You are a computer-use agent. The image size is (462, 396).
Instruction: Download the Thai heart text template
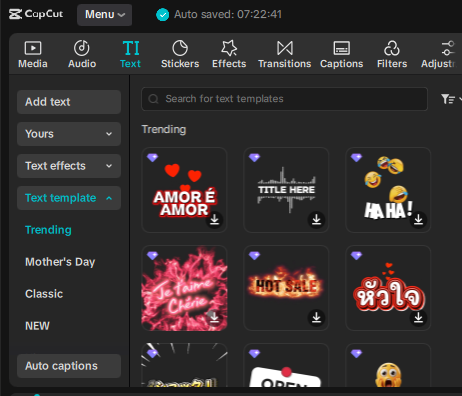418,318
